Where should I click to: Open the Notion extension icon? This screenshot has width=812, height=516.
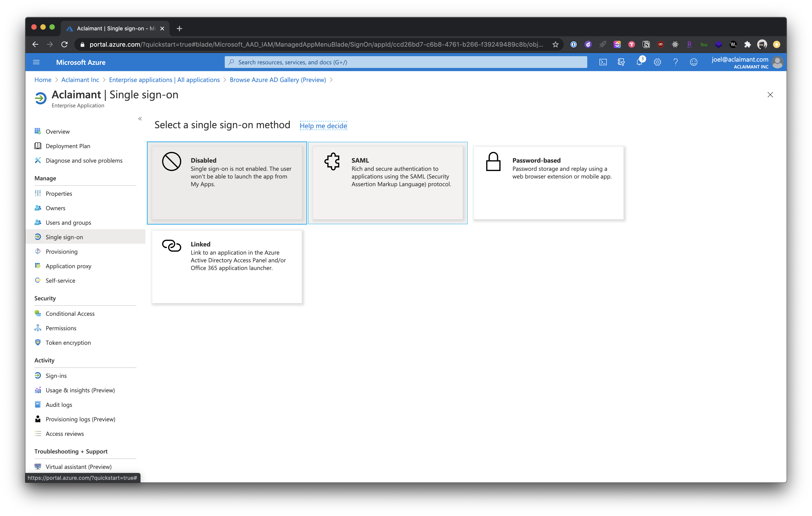[x=646, y=44]
